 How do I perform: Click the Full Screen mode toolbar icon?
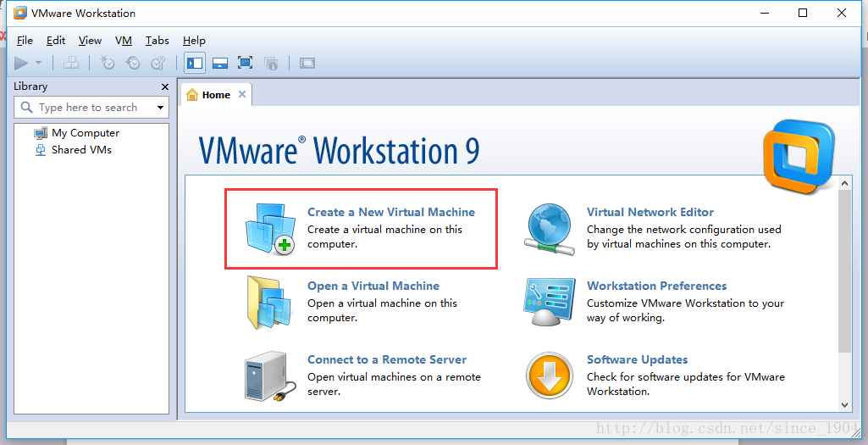click(246, 64)
